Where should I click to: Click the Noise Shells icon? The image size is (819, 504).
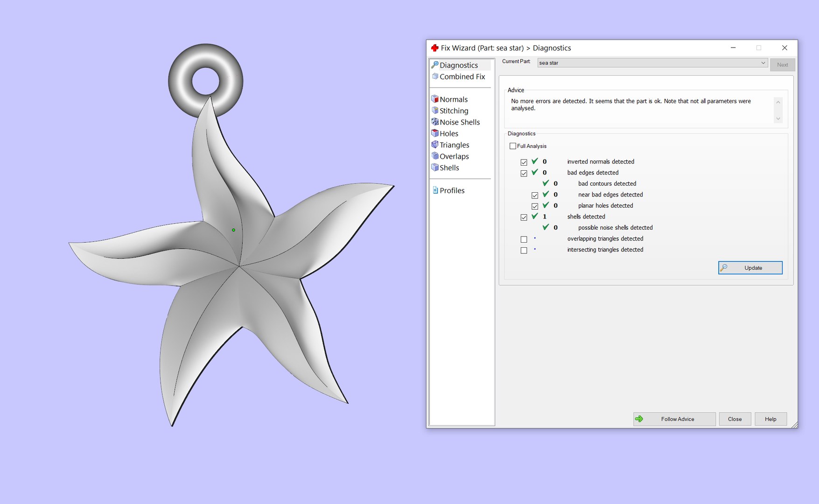tap(435, 122)
